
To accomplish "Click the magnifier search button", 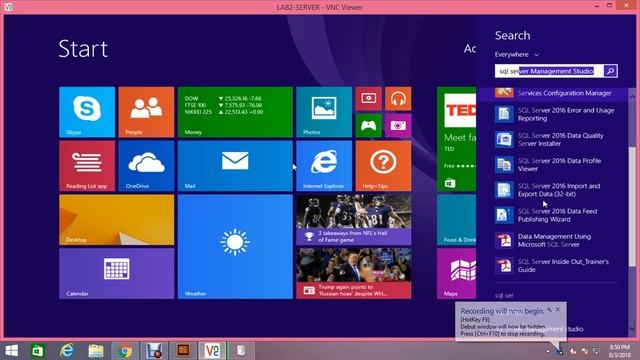I will pos(611,71).
